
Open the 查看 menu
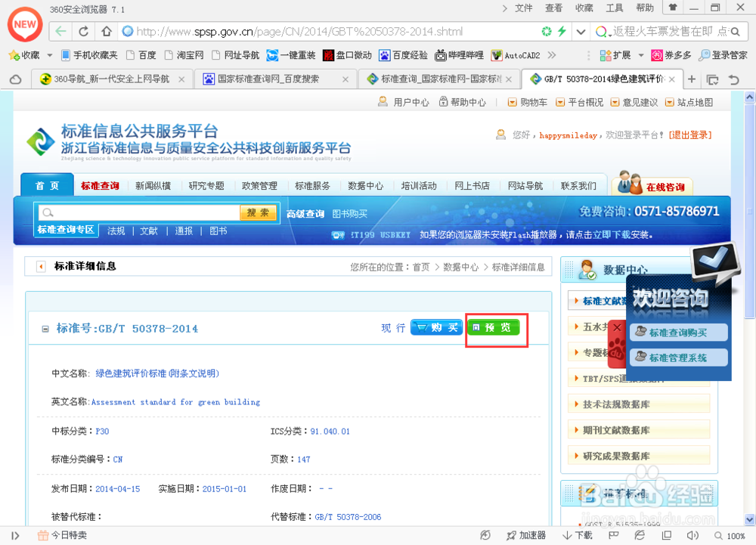pos(553,8)
